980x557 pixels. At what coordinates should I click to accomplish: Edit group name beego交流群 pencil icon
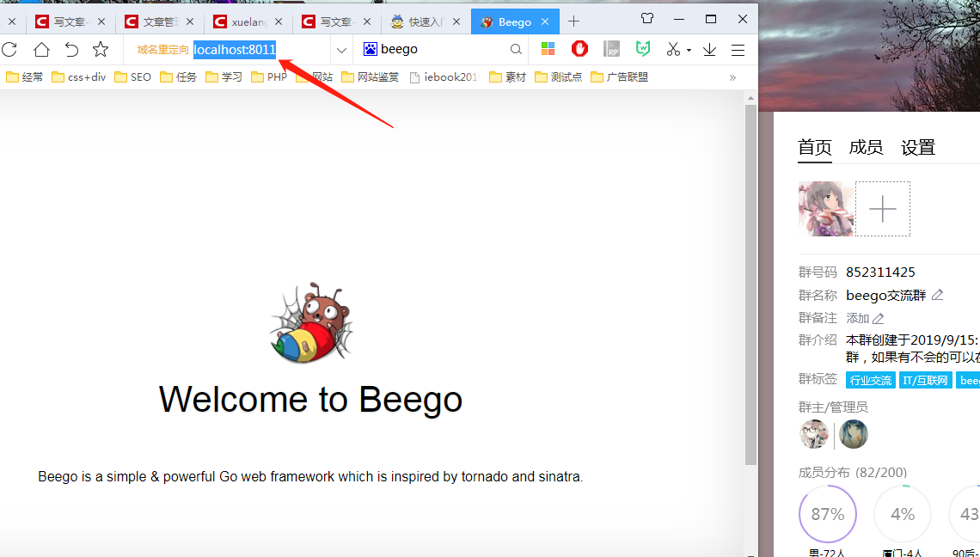(938, 295)
